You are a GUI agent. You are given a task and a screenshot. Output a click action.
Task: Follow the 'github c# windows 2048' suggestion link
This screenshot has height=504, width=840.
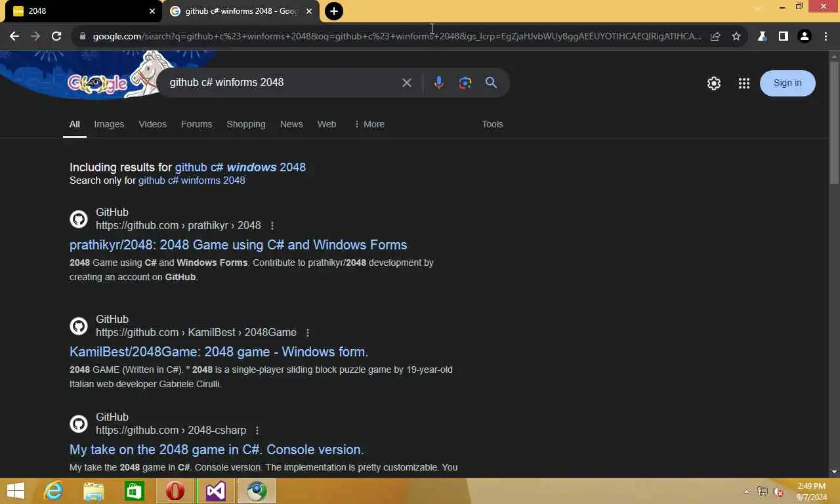click(x=240, y=167)
